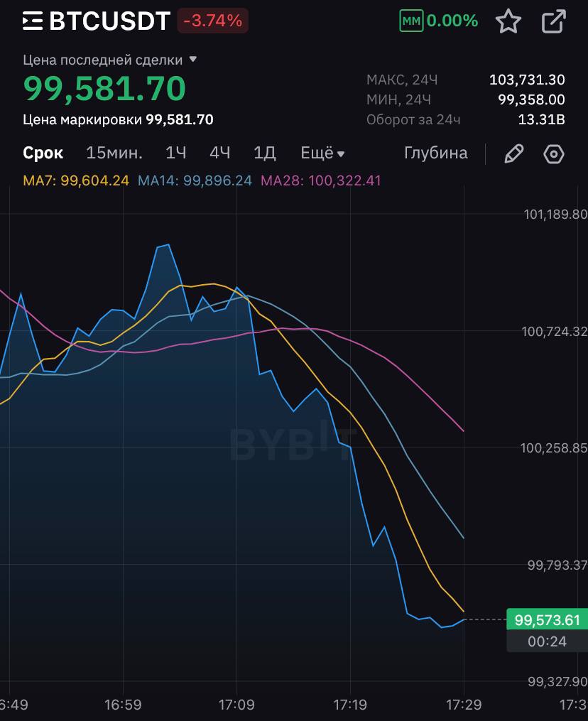
Task: Tap the МИН, 24Ч label
Action: coord(398,99)
